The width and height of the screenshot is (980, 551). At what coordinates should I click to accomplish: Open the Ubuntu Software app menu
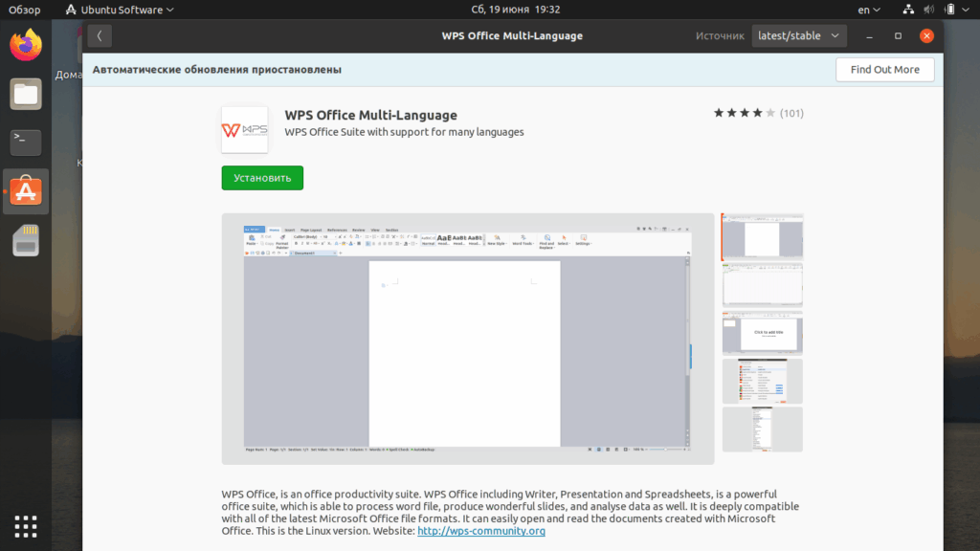click(120, 10)
